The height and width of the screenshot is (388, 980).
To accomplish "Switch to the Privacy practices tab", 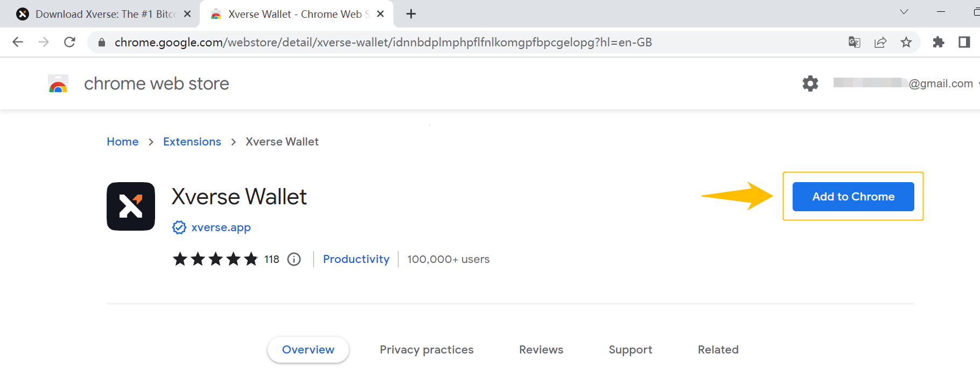I will click(426, 350).
